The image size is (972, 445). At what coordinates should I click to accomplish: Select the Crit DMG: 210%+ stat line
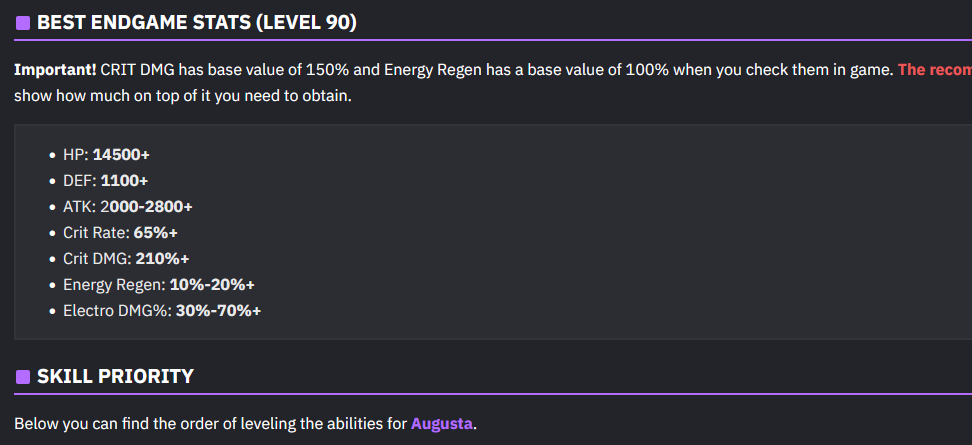[126, 259]
